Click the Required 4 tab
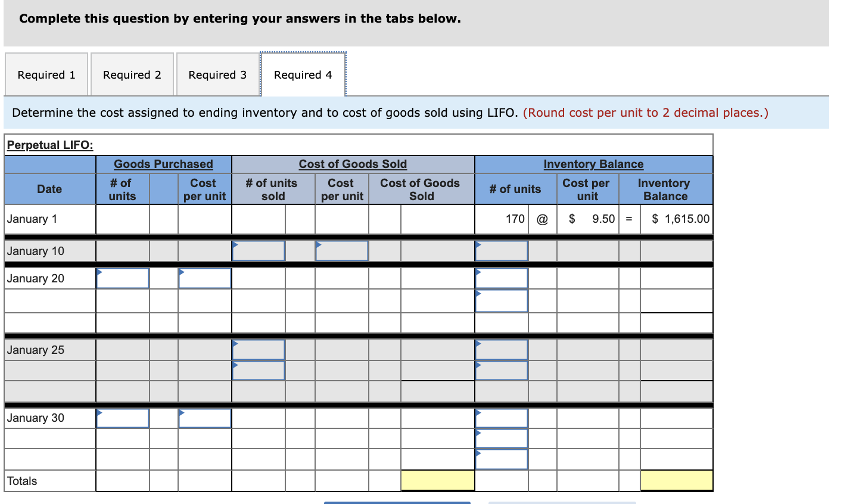 (x=303, y=74)
